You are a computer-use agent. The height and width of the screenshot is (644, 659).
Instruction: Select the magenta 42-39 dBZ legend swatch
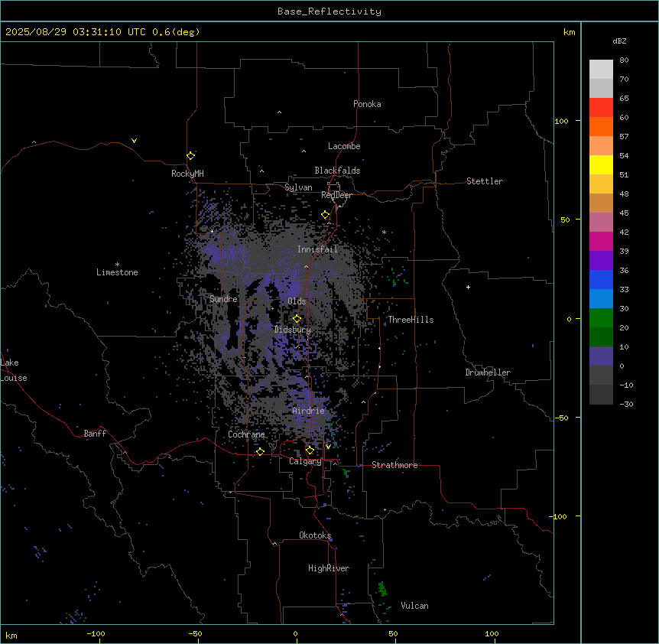click(x=601, y=241)
